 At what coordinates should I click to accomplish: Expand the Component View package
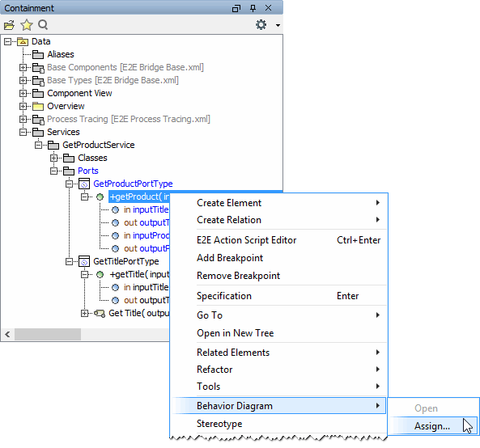[23, 93]
